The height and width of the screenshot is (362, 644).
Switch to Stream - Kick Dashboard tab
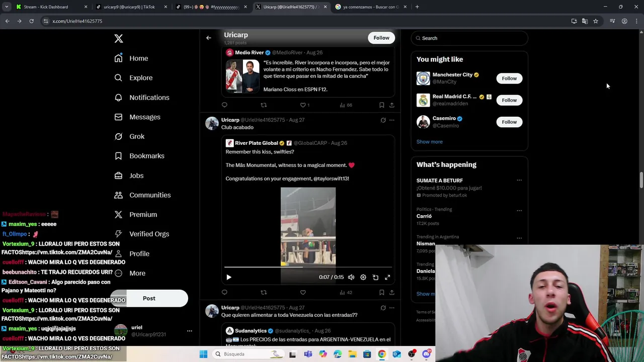point(51,7)
